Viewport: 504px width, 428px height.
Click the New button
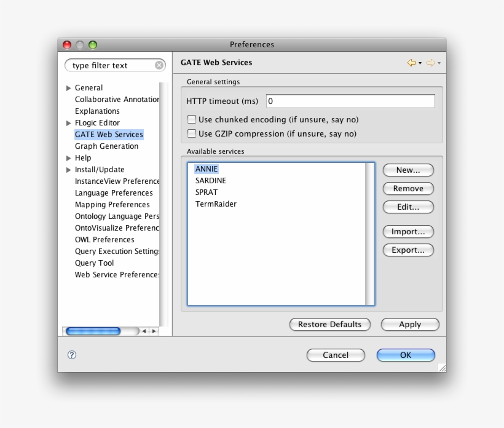point(408,170)
